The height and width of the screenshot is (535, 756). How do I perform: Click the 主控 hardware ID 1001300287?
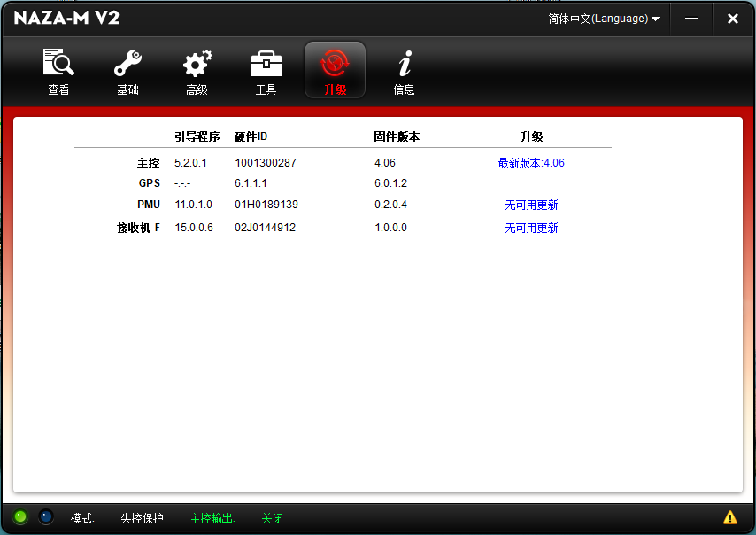[x=266, y=163]
